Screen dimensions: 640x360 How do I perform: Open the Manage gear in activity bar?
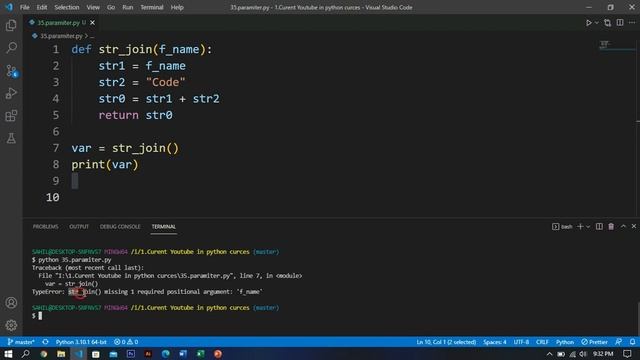[11, 325]
